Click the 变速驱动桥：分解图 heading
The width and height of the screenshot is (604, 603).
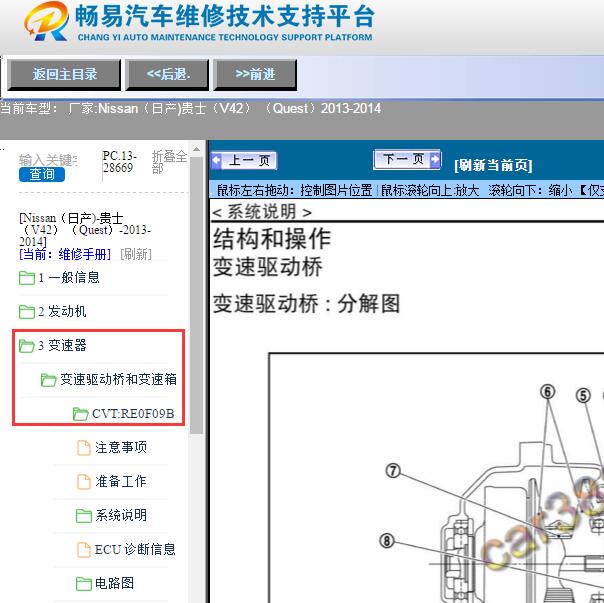(307, 304)
